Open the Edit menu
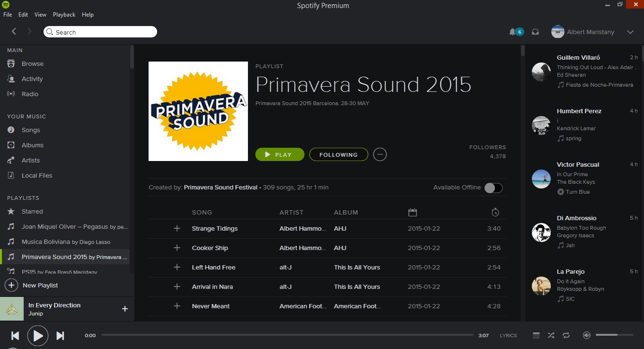The image size is (644, 349). [23, 15]
